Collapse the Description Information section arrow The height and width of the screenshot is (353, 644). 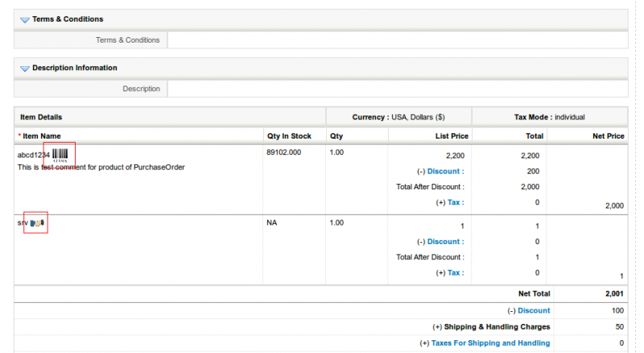pyautogui.click(x=24, y=69)
